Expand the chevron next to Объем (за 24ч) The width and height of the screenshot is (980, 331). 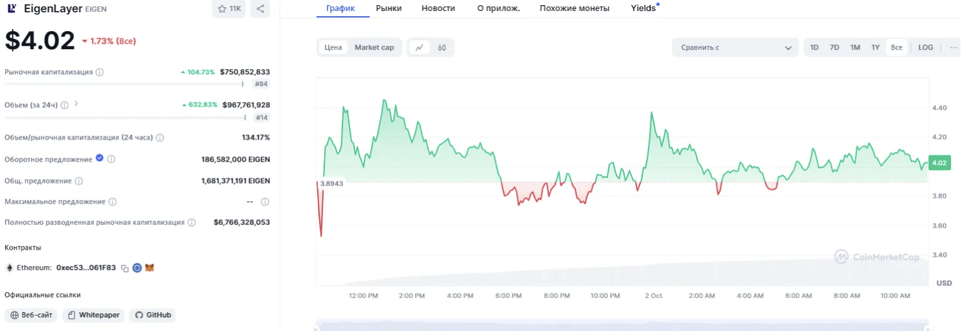[x=76, y=103]
